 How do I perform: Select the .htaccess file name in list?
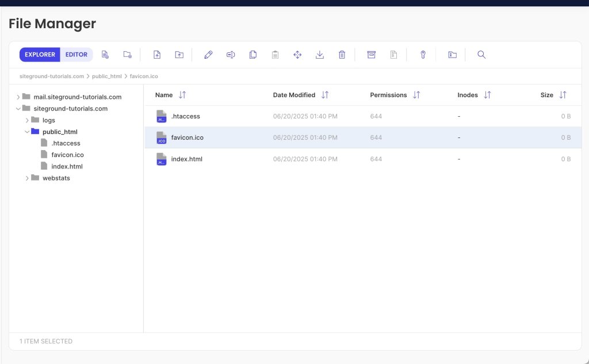point(186,117)
